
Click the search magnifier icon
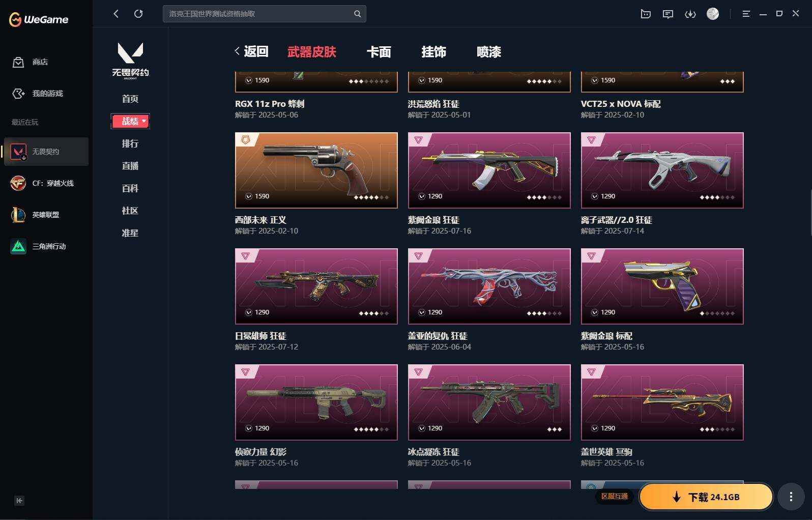click(x=357, y=14)
